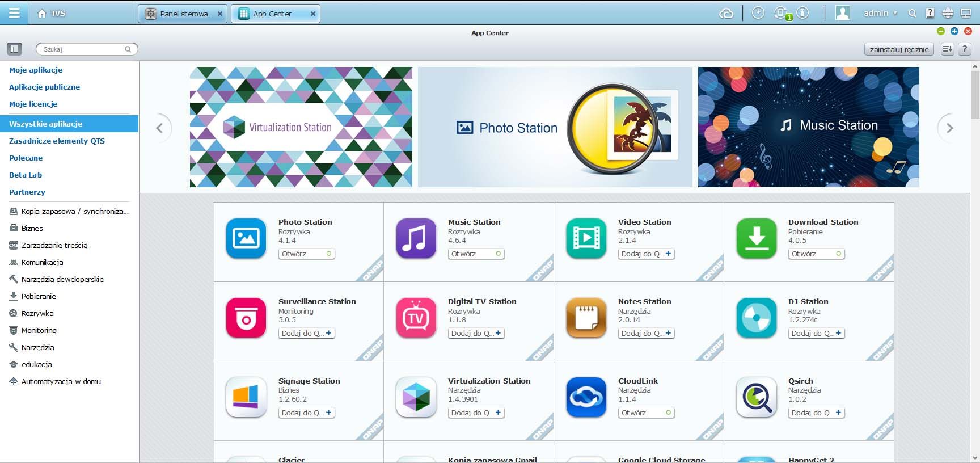Add Qsirch with Dodaj do QTS
980x463 pixels.
pyautogui.click(x=816, y=413)
